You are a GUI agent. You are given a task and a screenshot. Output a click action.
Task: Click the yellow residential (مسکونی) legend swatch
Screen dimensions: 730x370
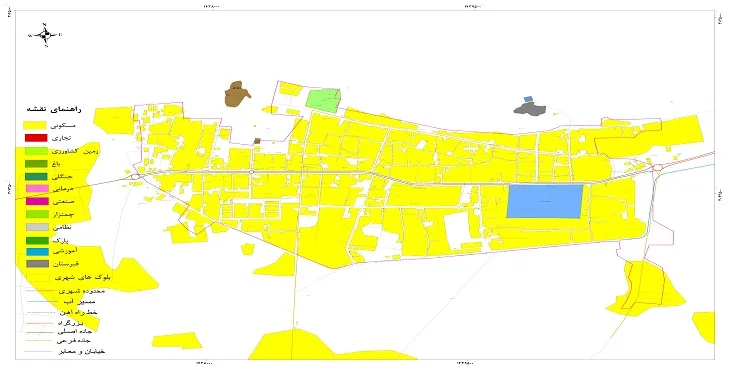[x=35, y=126]
